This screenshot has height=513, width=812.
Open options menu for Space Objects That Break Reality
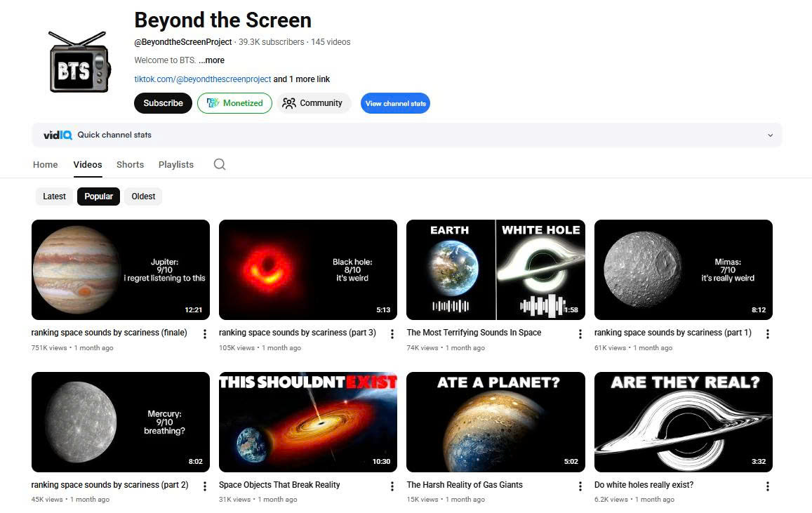pos(392,486)
